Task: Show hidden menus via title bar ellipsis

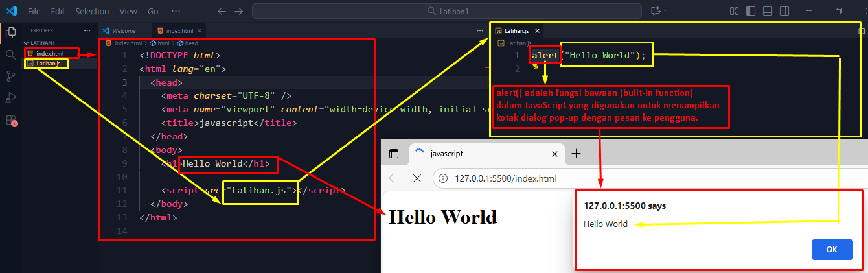Action: tap(176, 12)
